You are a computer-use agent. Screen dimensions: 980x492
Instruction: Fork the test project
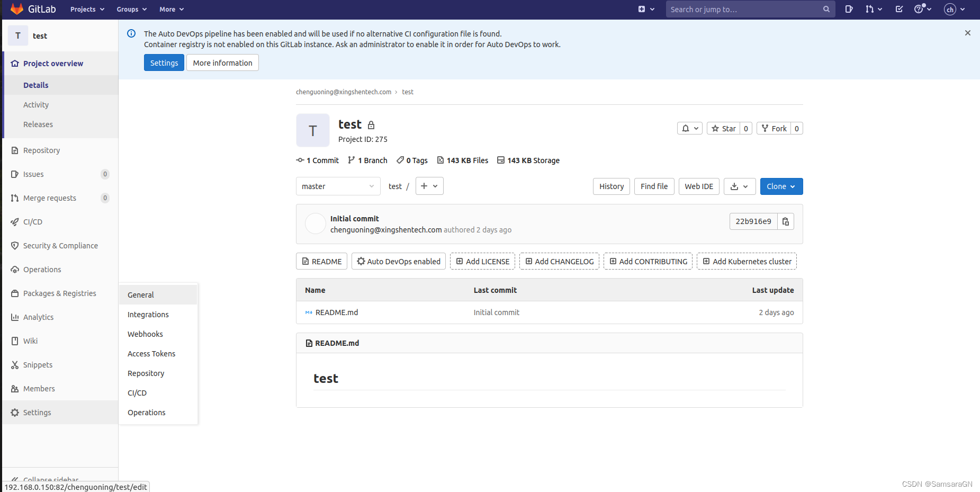774,128
